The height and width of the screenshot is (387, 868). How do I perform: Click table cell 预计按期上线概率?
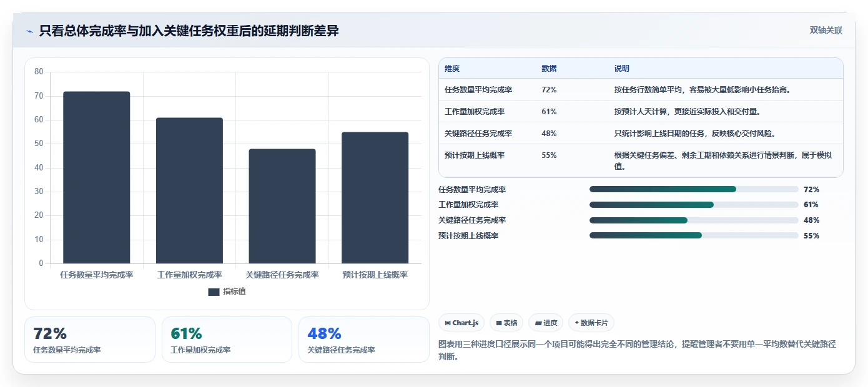click(x=475, y=155)
